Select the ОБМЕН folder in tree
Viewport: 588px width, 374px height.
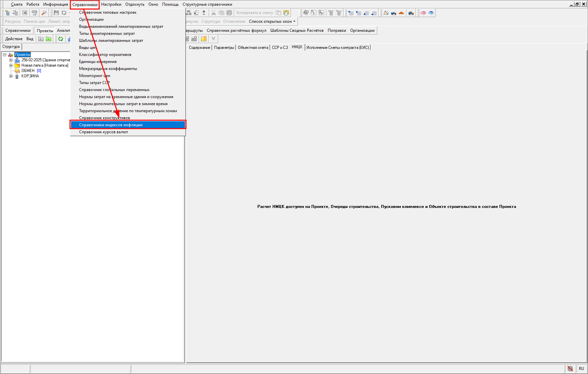28,71
